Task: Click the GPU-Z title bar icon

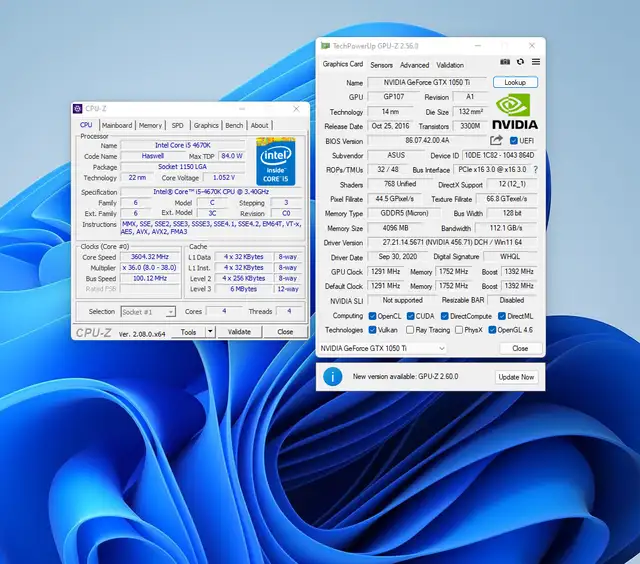Action: 325,46
